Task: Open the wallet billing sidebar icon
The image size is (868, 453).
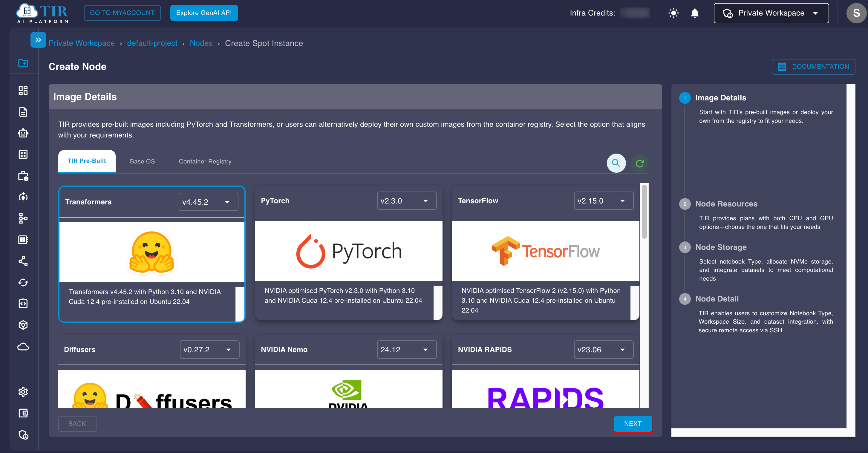Action: click(23, 413)
